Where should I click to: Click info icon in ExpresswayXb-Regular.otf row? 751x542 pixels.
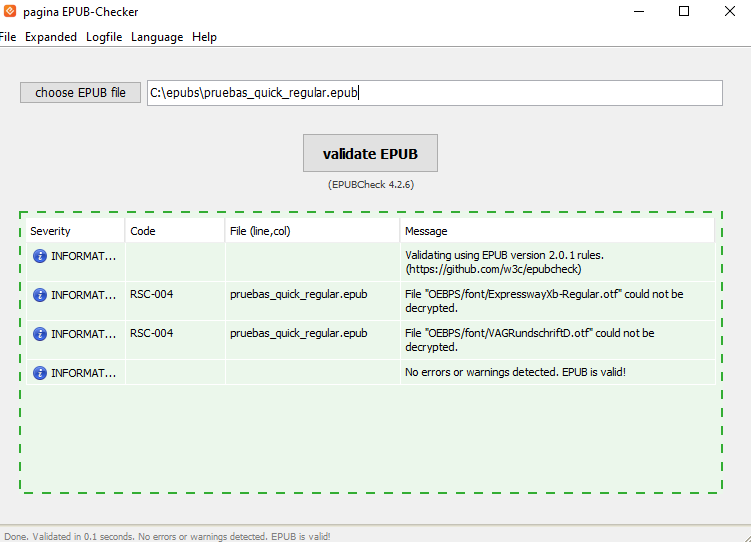40,295
